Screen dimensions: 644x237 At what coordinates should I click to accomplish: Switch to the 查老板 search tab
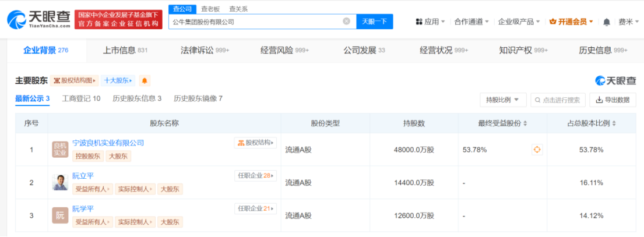tap(209, 9)
